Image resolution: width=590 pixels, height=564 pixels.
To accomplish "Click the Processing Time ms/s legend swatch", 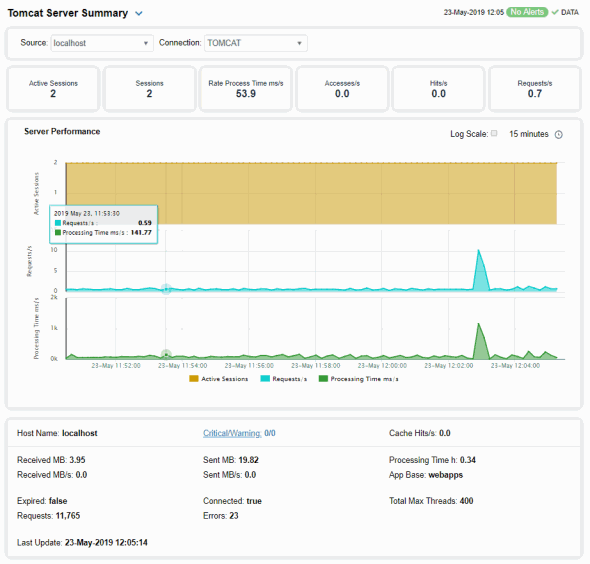I will 323,379.
